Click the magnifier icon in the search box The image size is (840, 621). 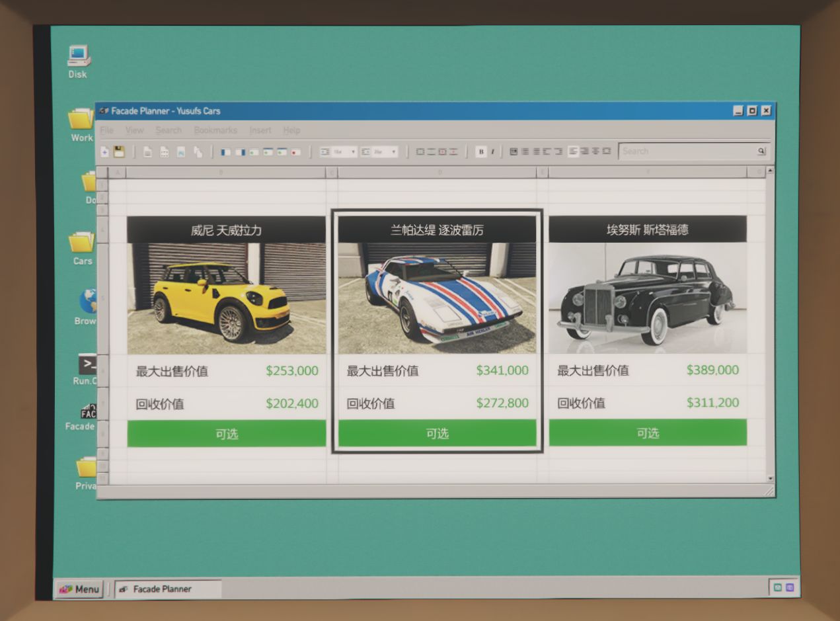[x=761, y=151]
